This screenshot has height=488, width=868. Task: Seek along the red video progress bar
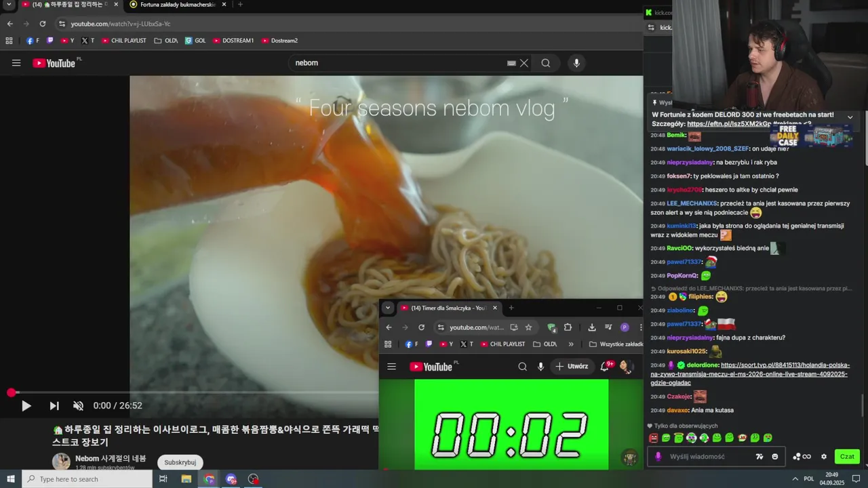[195, 392]
